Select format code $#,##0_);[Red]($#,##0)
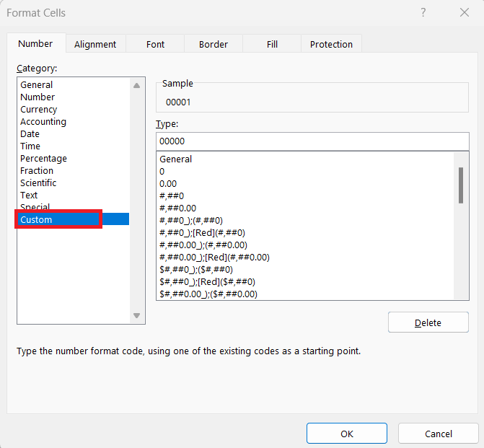The width and height of the screenshot is (484, 448). pos(305,281)
